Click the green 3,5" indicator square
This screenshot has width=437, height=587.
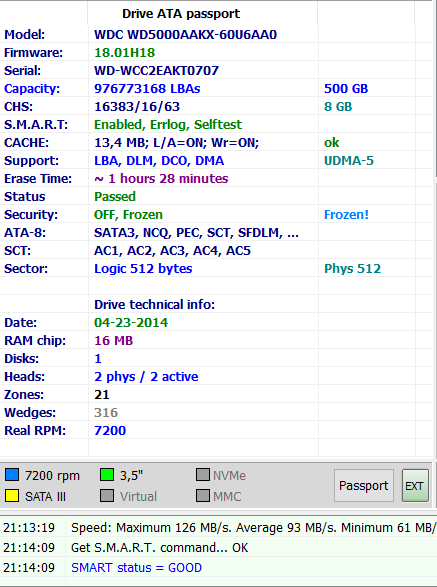(107, 475)
